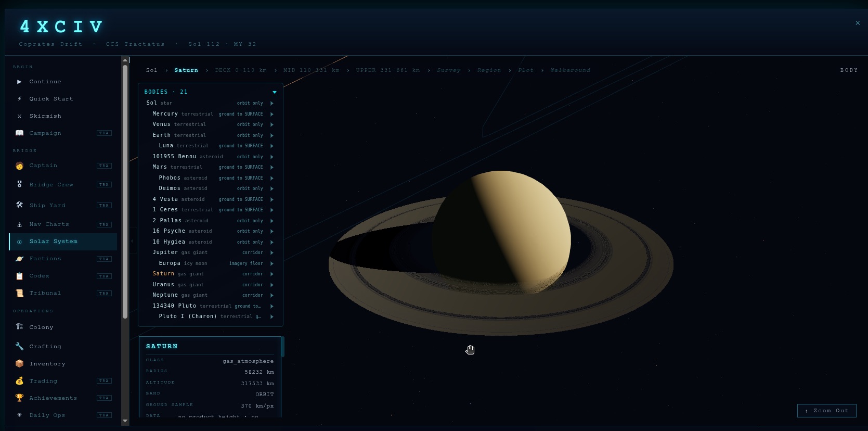Viewport: 868px width, 431px height.
Task: Click the Trading money bag icon
Action: coord(19,381)
